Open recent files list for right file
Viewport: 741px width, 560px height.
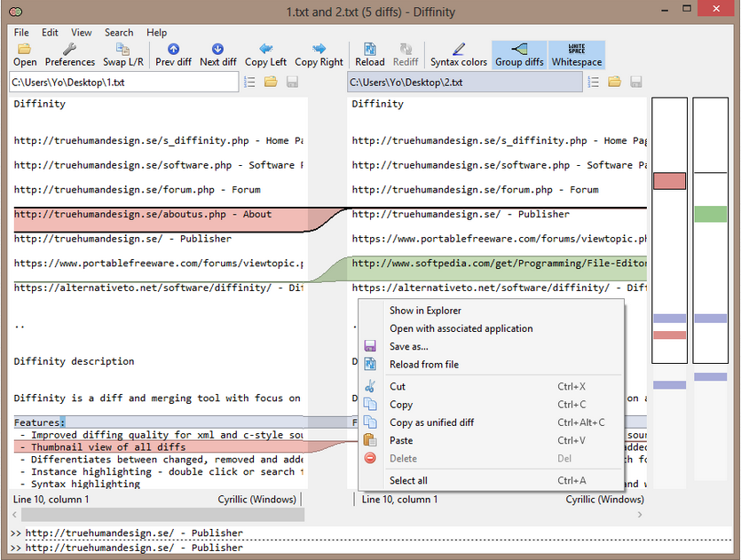tap(593, 83)
